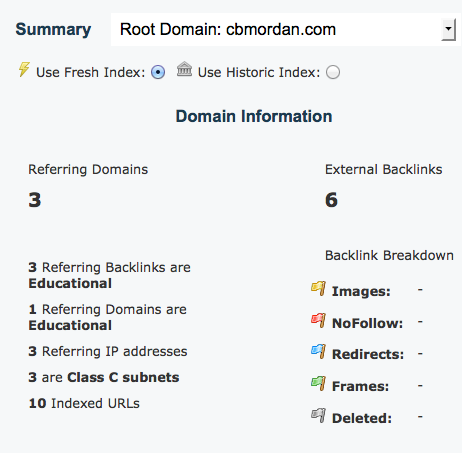The width and height of the screenshot is (462, 453).
Task: Click the Images label in Backlink Breakdown
Action: point(361,291)
